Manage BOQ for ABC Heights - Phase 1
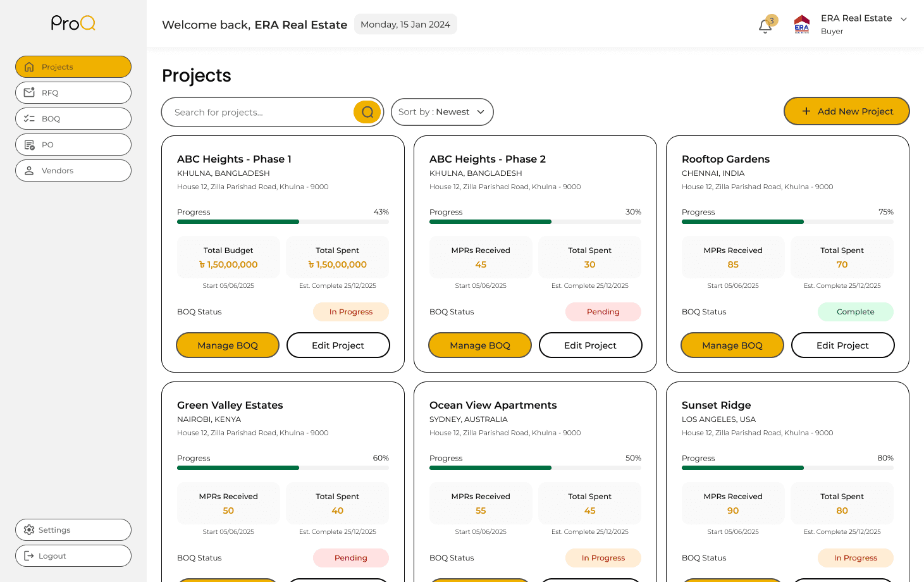The height and width of the screenshot is (582, 924). (228, 345)
